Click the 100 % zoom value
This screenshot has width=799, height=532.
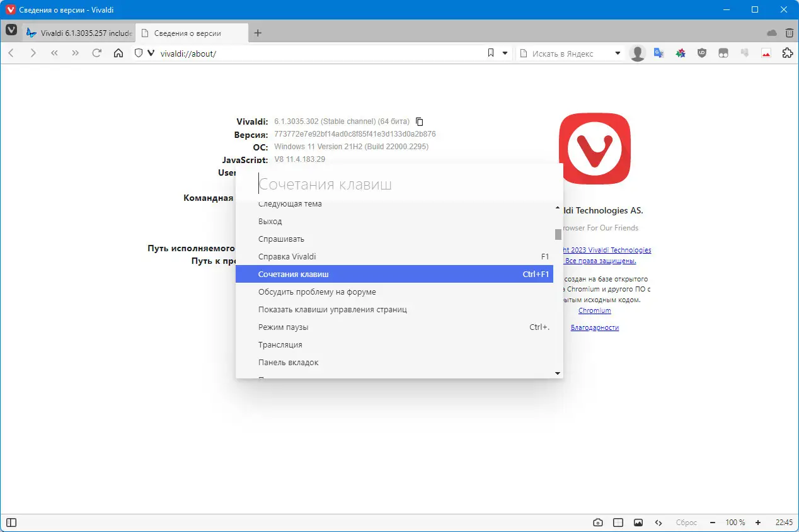[735, 523]
